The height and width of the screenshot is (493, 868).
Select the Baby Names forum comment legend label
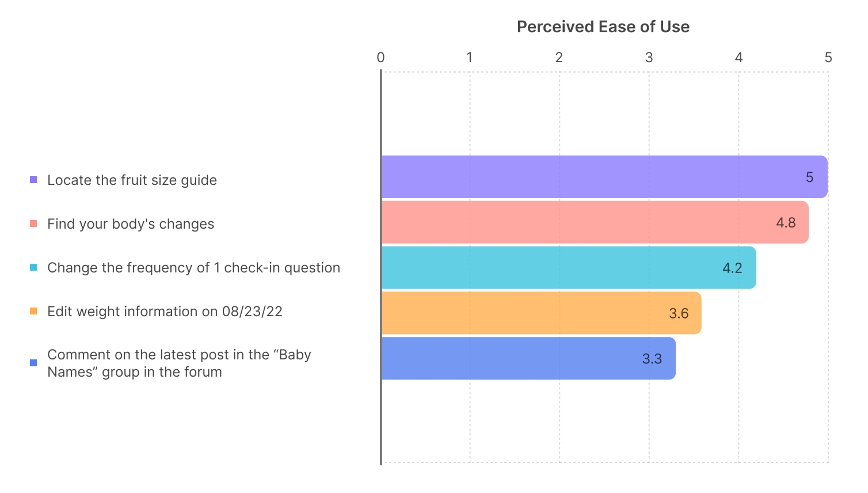click(178, 363)
